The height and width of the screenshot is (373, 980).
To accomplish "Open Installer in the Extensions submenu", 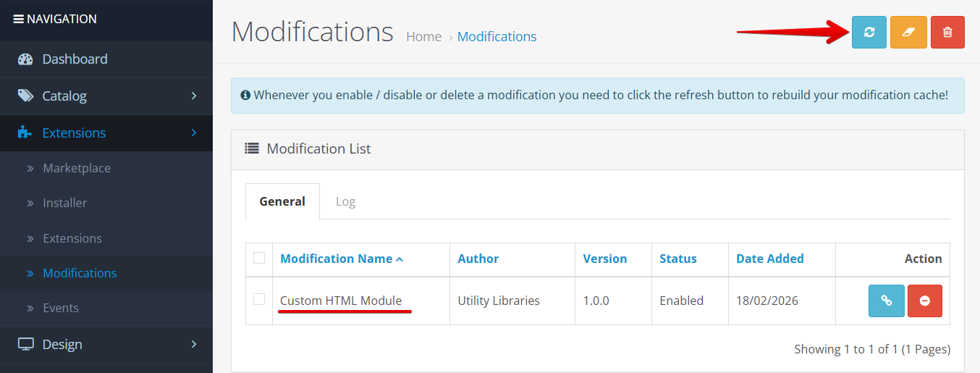I will coord(64,203).
